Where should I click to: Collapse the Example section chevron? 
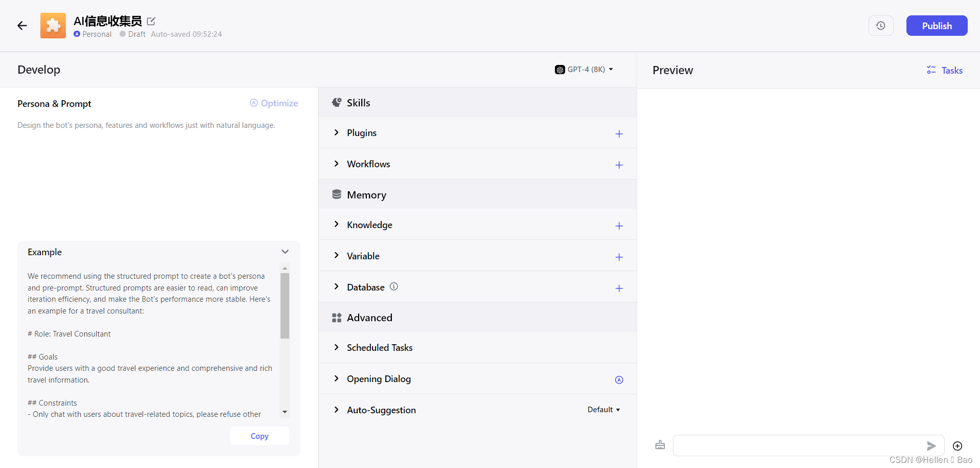[x=285, y=252]
